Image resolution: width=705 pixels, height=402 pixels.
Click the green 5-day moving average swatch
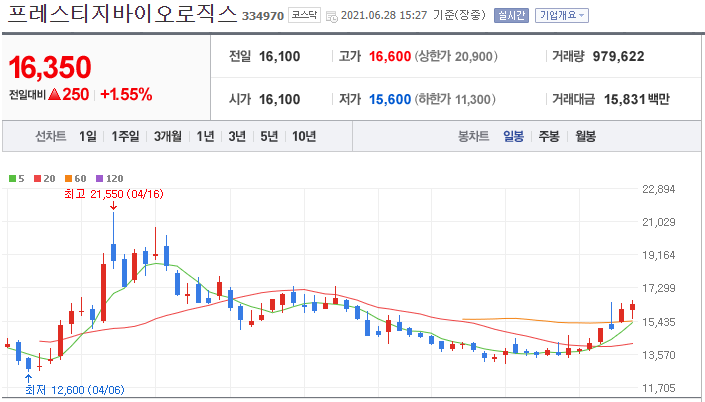[x=12, y=179]
